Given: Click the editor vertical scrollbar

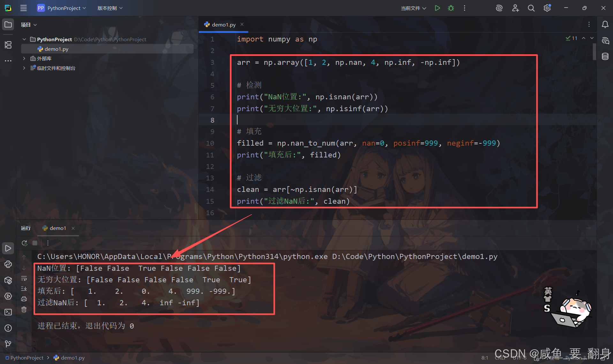Looking at the screenshot, I should [x=594, y=51].
